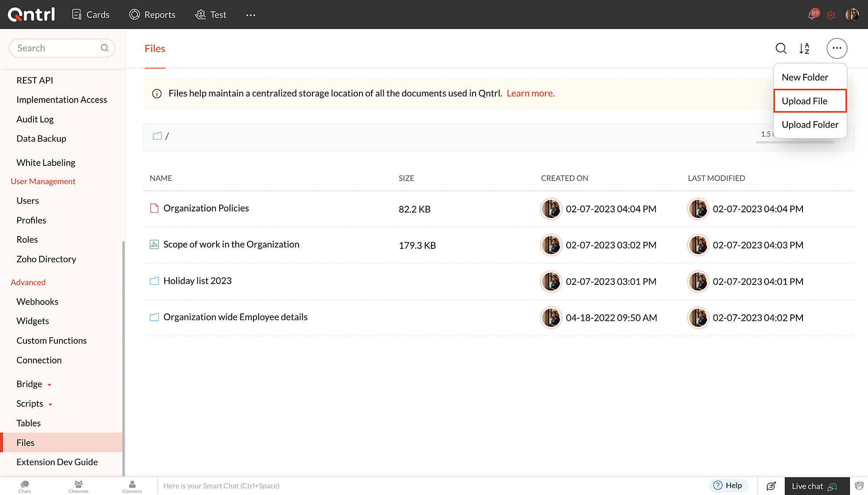Image resolution: width=868 pixels, height=495 pixels.
Task: Choose New Folder from the menu
Action: pos(805,77)
